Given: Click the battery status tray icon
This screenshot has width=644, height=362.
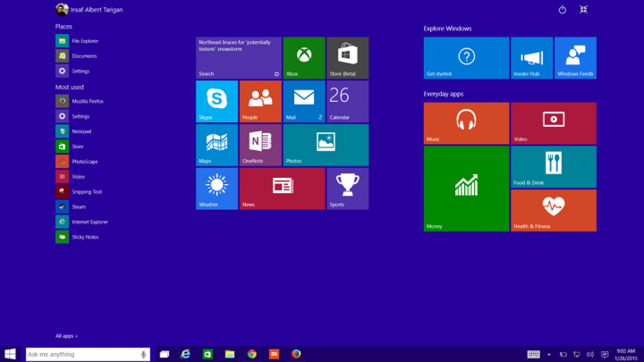Looking at the screenshot, I should click(563, 354).
